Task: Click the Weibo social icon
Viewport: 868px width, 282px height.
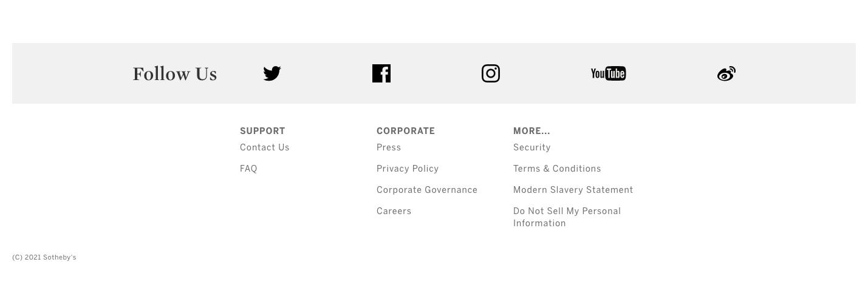Action: [x=726, y=73]
